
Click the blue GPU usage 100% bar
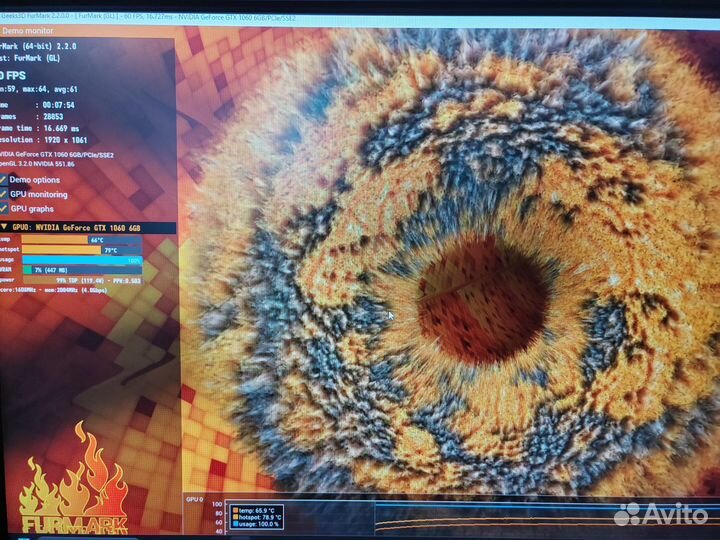tap(80, 260)
